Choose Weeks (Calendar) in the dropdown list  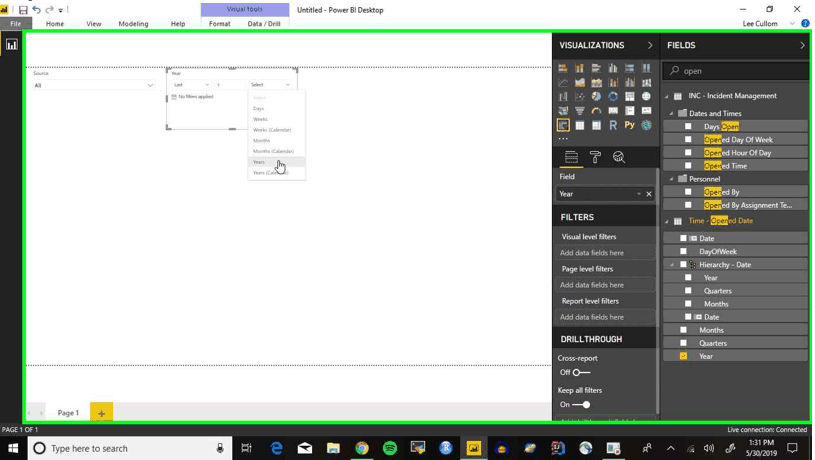click(x=277, y=130)
